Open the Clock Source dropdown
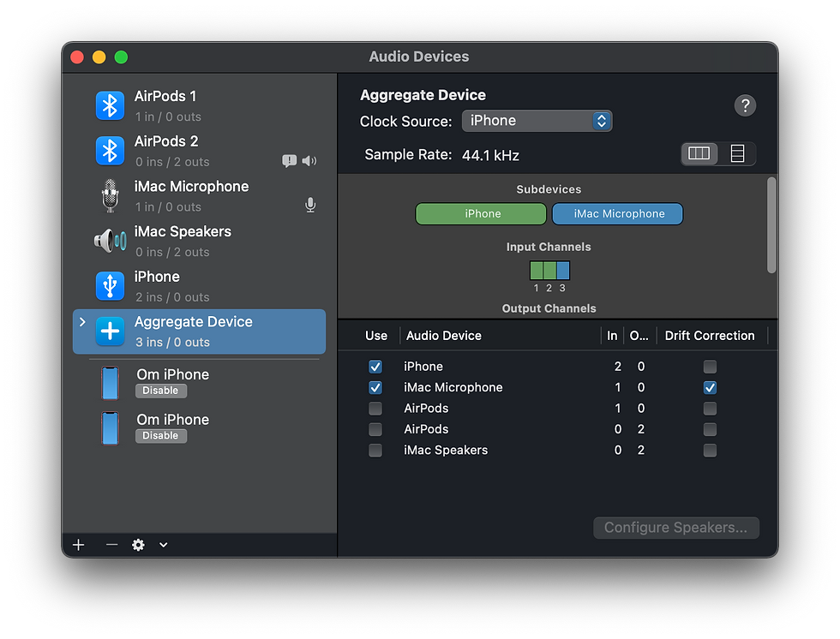The width and height of the screenshot is (840, 639). [x=537, y=121]
